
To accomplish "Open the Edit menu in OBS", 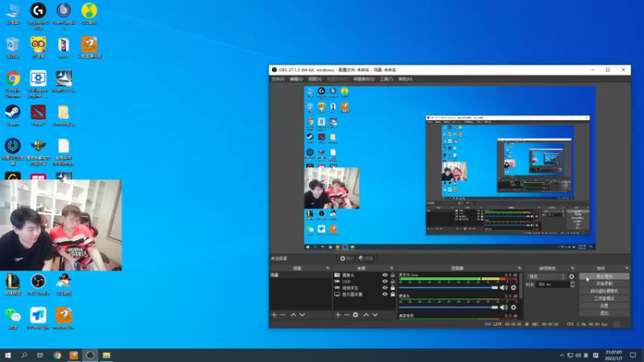I will [296, 79].
